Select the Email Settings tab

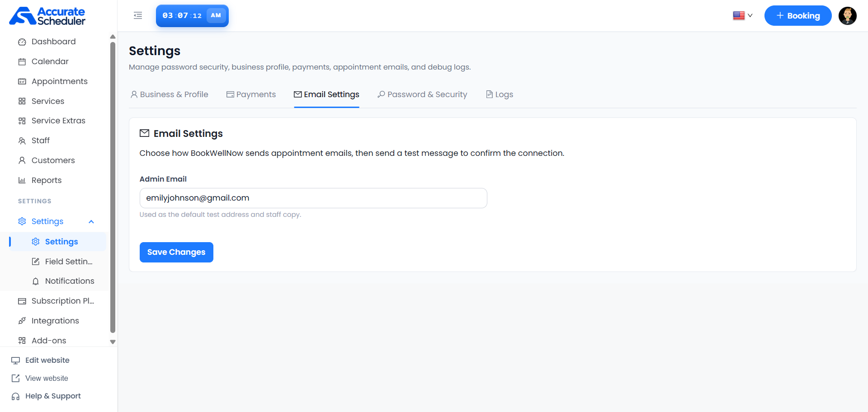pyautogui.click(x=326, y=94)
